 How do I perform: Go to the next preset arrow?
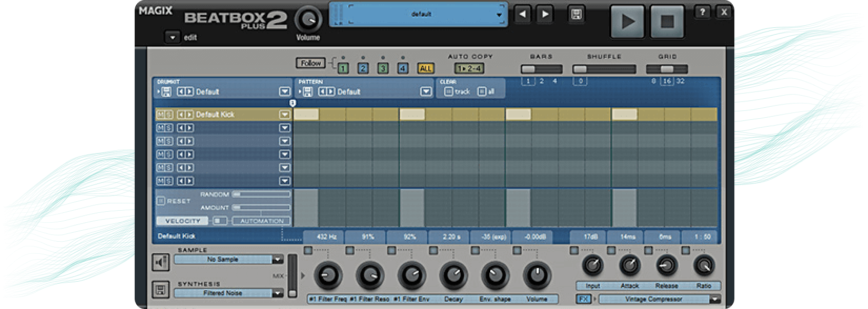point(546,14)
